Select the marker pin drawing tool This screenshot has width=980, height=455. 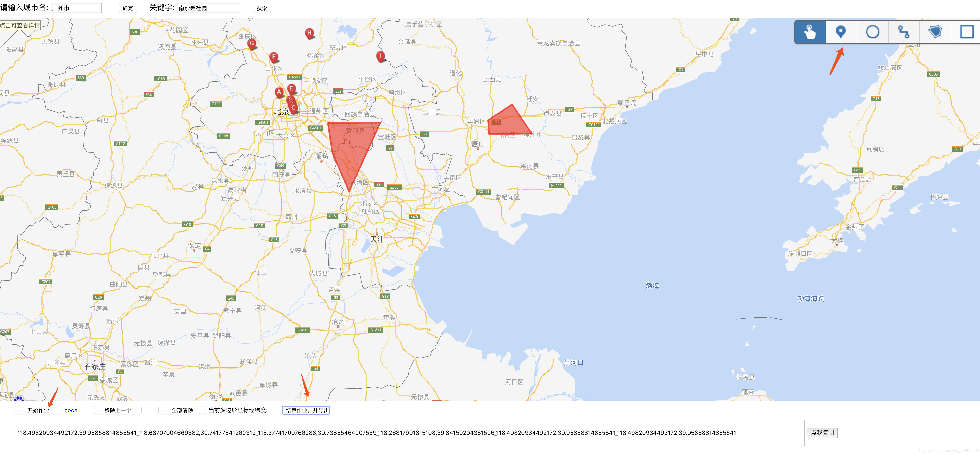[841, 32]
